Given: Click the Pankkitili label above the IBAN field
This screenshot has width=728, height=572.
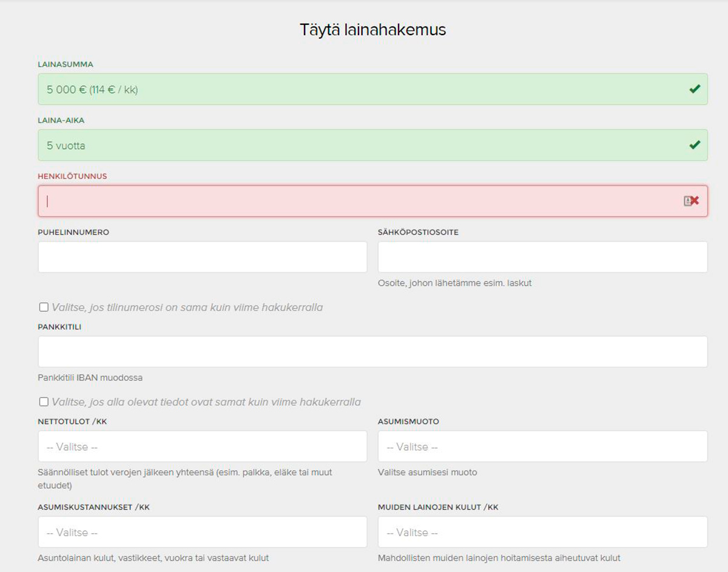Looking at the screenshot, I should pos(59,327).
